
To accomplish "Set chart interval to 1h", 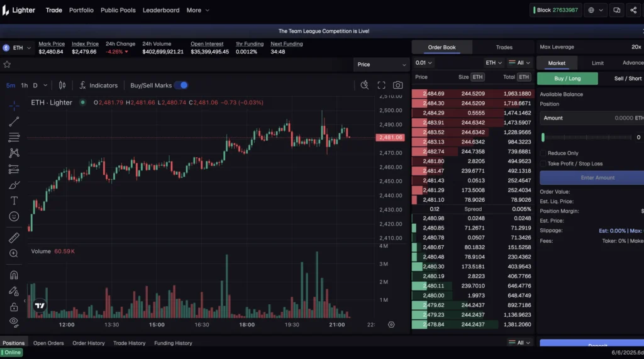I will click(x=25, y=86).
